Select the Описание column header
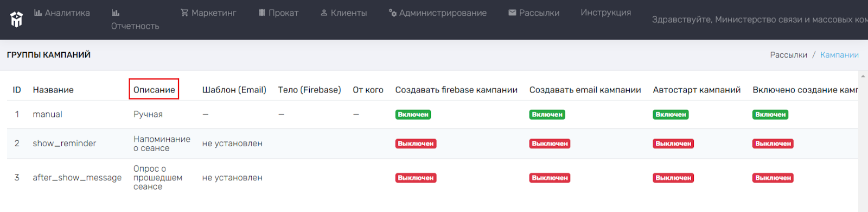 coord(154,90)
